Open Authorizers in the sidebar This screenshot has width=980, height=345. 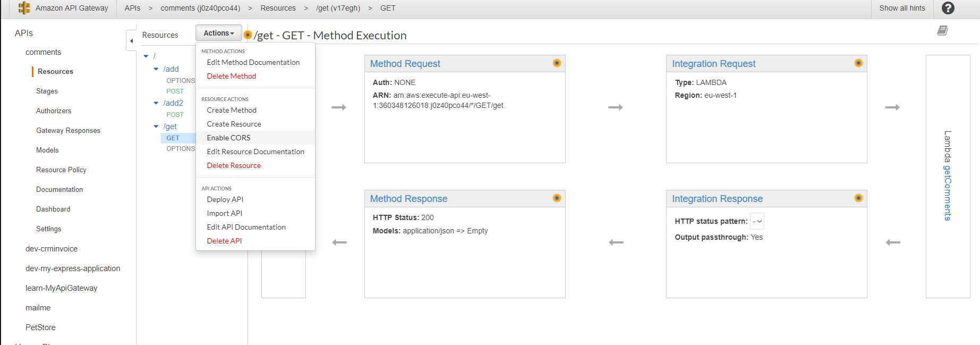click(x=54, y=111)
